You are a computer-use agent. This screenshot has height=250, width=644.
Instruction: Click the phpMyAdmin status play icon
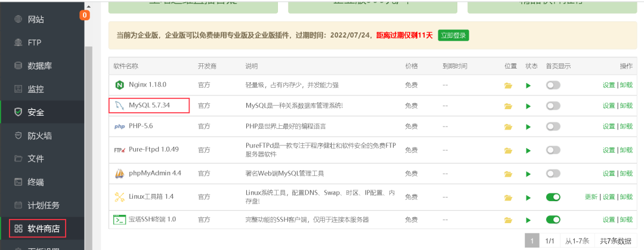528,174
